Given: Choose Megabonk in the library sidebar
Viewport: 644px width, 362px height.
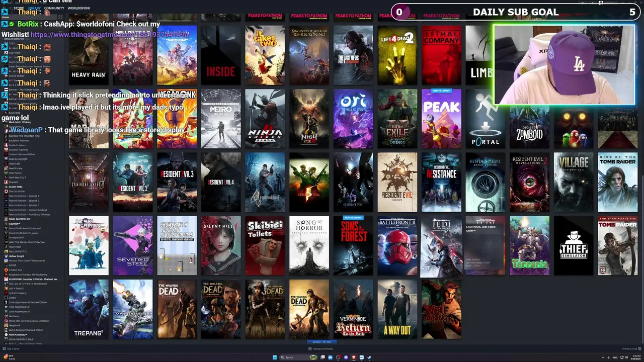Looking at the screenshot, I should (x=15, y=325).
